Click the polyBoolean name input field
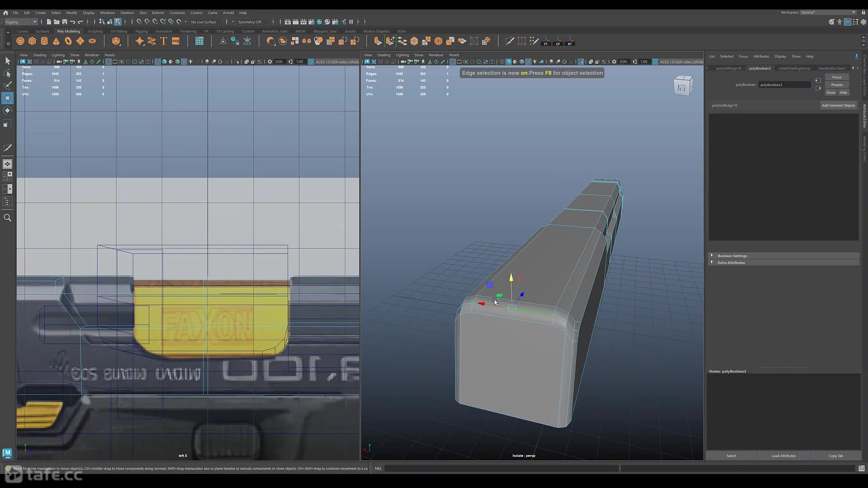Image resolution: width=868 pixels, height=488 pixels. pos(784,84)
